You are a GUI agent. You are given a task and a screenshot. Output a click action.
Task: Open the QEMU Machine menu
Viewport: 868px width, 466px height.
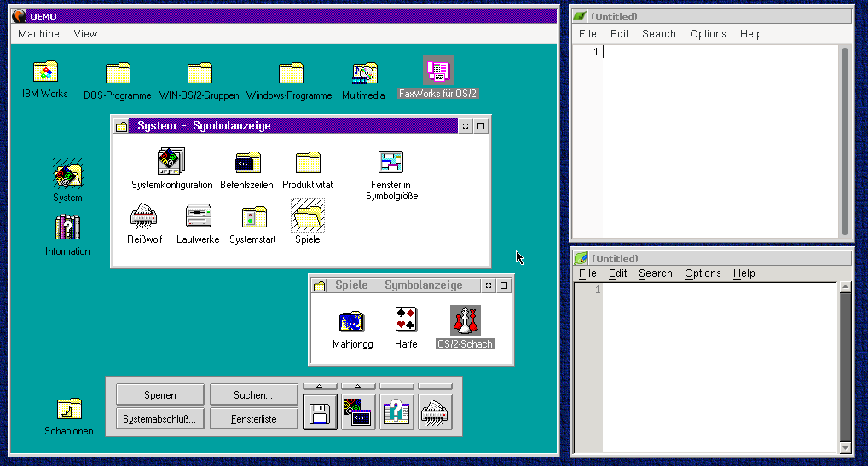[38, 34]
